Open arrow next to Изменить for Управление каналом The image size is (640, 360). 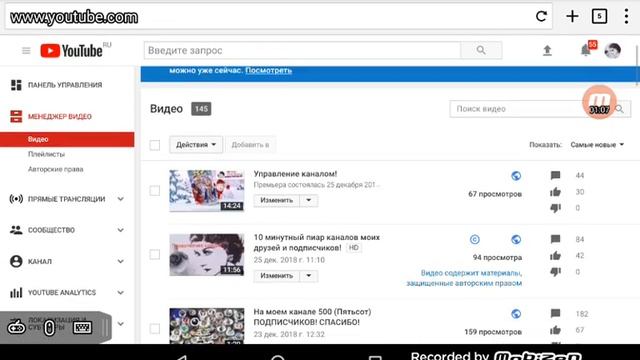click(x=309, y=200)
